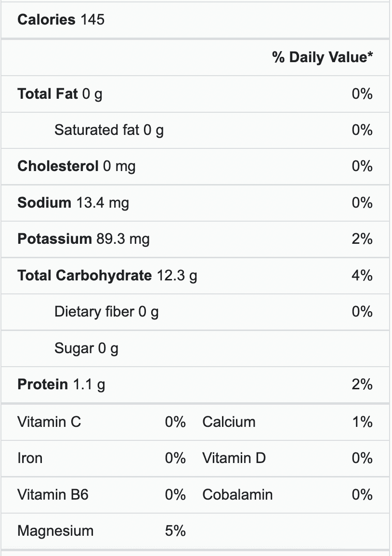Click the Dietary fiber 0 g row
The height and width of the screenshot is (556, 392).
(106, 312)
